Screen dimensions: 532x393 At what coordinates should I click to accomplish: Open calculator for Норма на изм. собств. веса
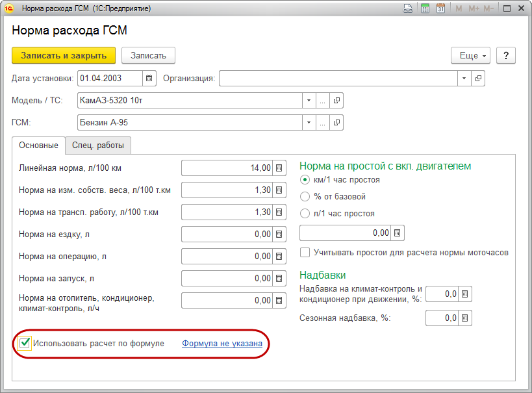[x=279, y=190]
